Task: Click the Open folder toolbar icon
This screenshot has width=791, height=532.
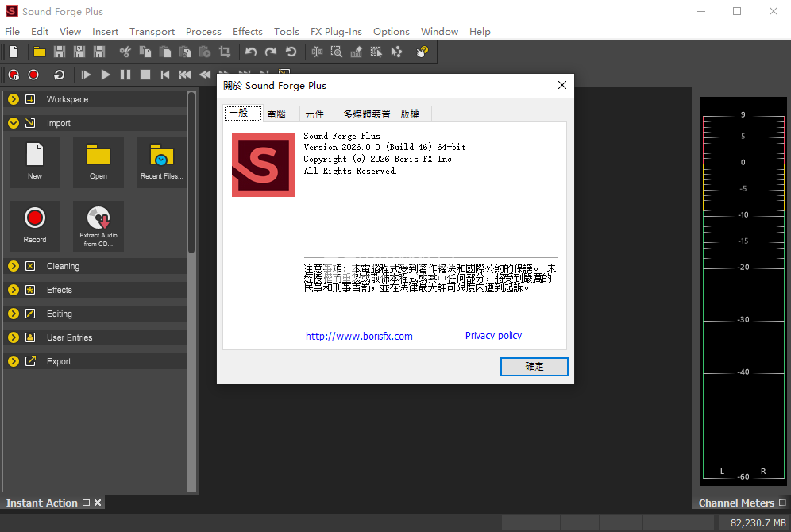Action: [39, 52]
